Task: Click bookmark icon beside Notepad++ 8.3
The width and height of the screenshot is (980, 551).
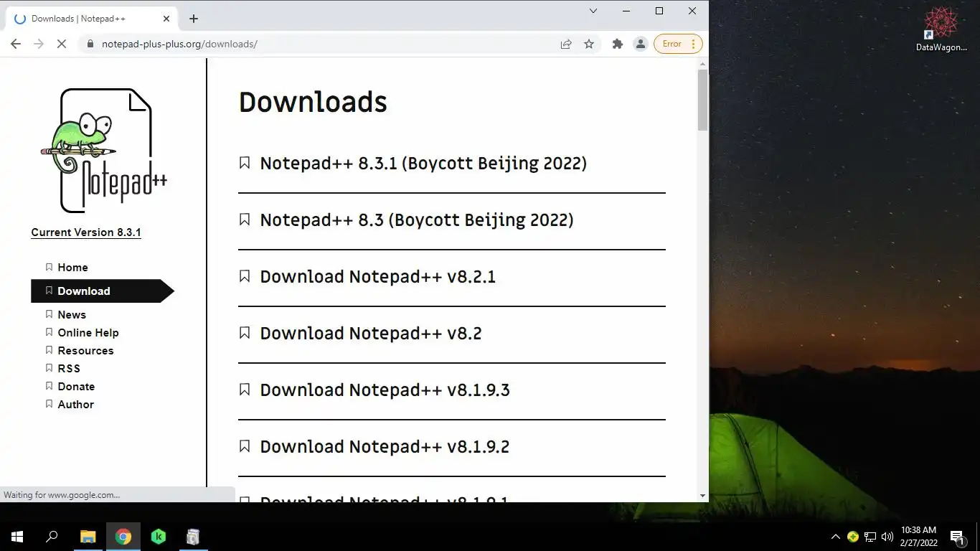Action: pos(245,220)
